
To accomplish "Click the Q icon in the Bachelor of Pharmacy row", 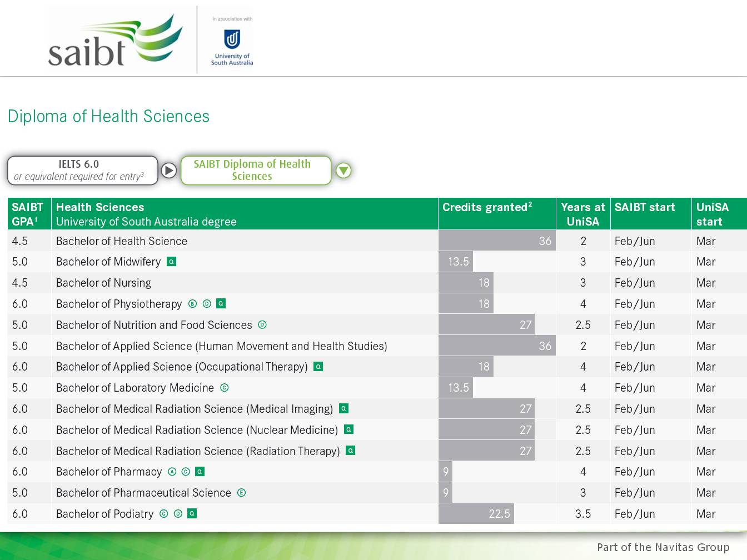I will (200, 471).
